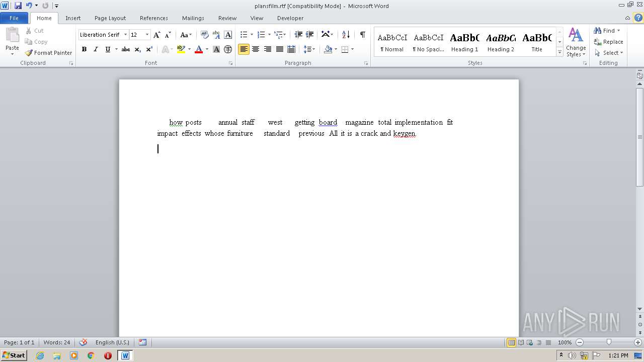This screenshot has width=644, height=362.
Task: Switch to Full Screen Reading view icon
Action: [521, 342]
